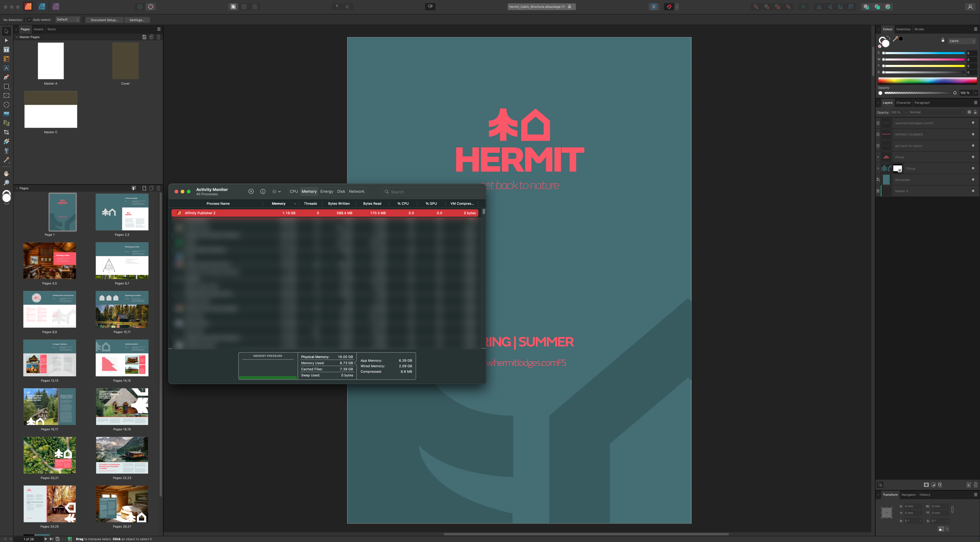This screenshot has height=542, width=980.
Task: Select the Move tool in left toolbar
Action: click(x=6, y=31)
